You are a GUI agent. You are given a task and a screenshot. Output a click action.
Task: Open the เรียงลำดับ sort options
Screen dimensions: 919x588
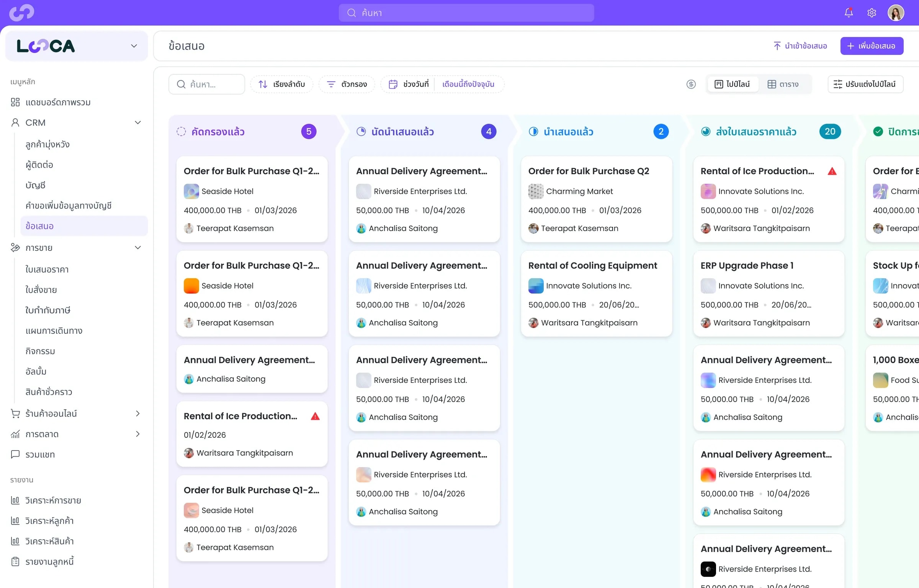[281, 84]
